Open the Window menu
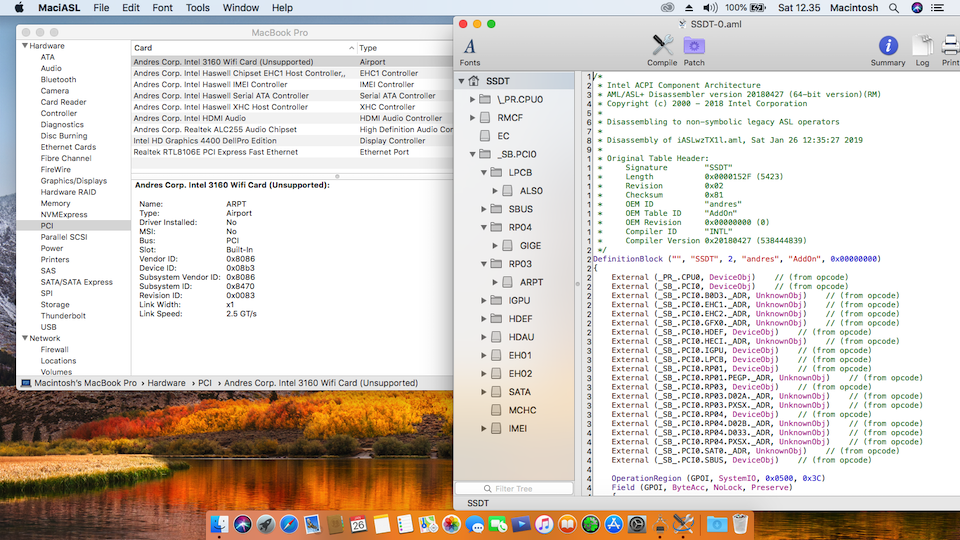Viewport: 960px width, 540px height. click(240, 8)
